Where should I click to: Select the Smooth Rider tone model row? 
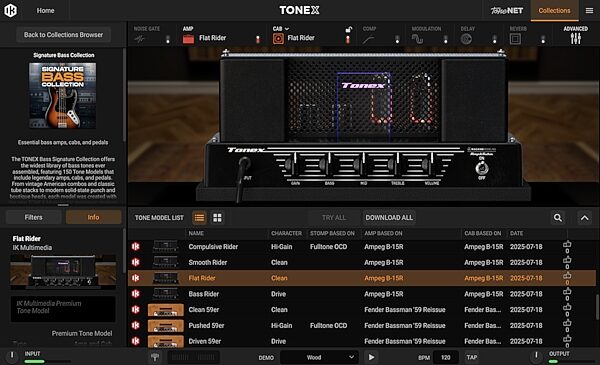362,262
